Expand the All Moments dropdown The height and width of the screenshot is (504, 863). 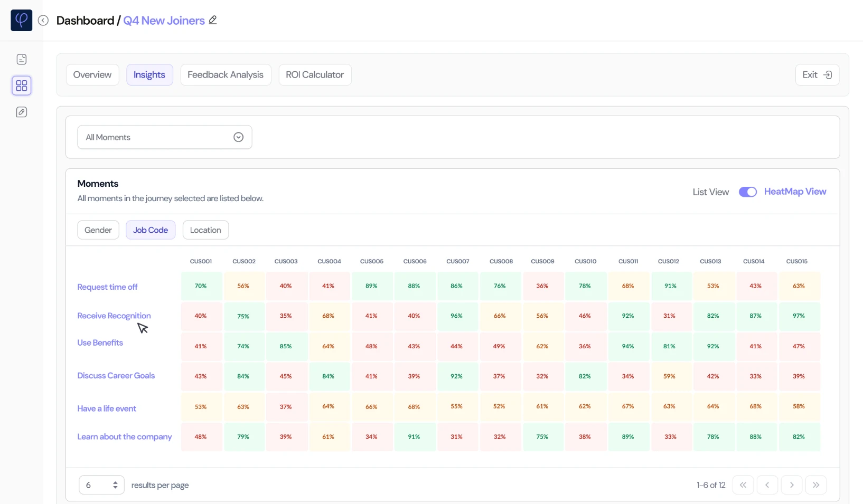(165, 137)
